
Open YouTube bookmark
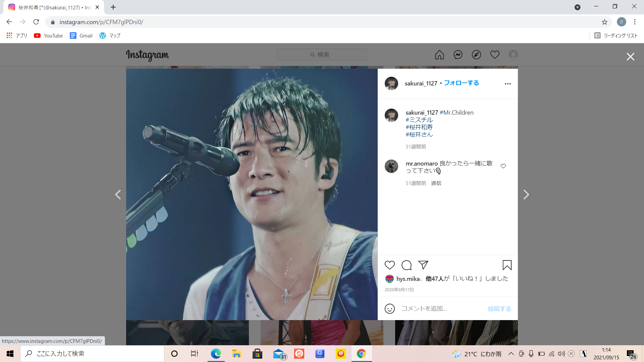pyautogui.click(x=48, y=36)
